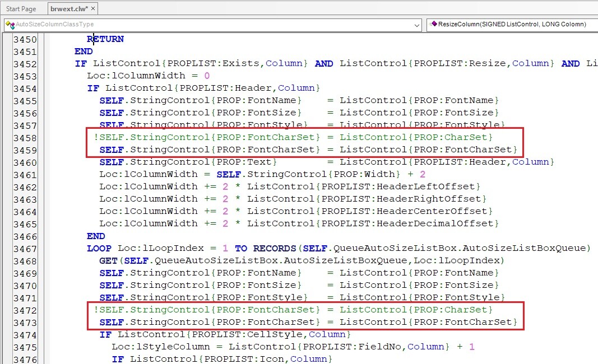Click the class icon beside AutoSizeColumnClassType
The width and height of the screenshot is (598, 364).
(x=10, y=25)
